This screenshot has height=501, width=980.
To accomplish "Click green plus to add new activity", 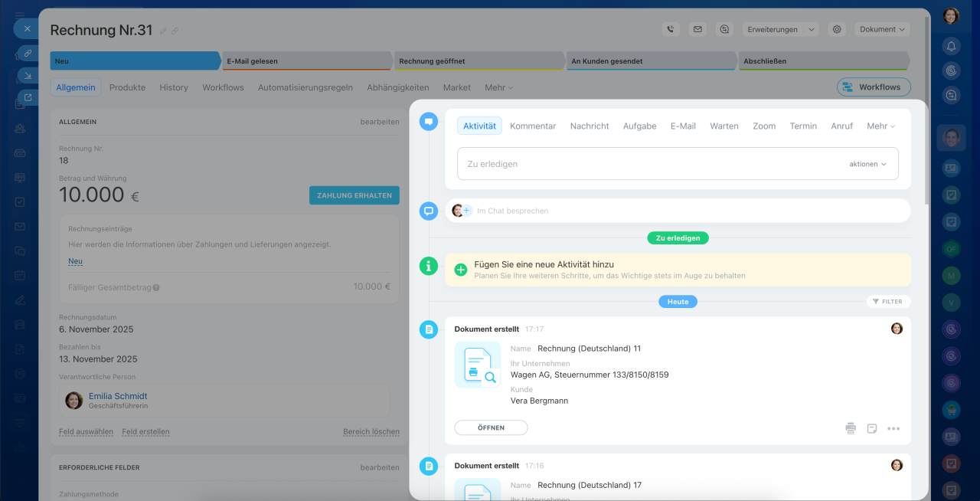I will coord(461,270).
